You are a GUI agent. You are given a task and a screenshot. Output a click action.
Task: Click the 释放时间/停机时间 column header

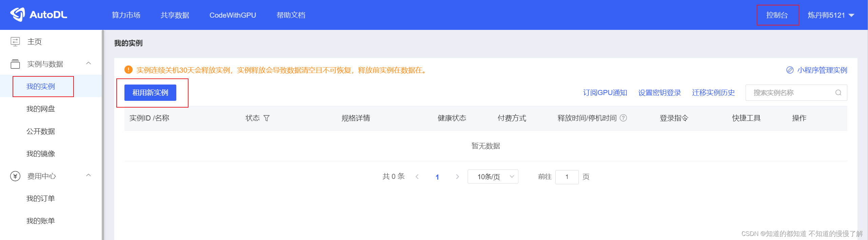[587, 118]
